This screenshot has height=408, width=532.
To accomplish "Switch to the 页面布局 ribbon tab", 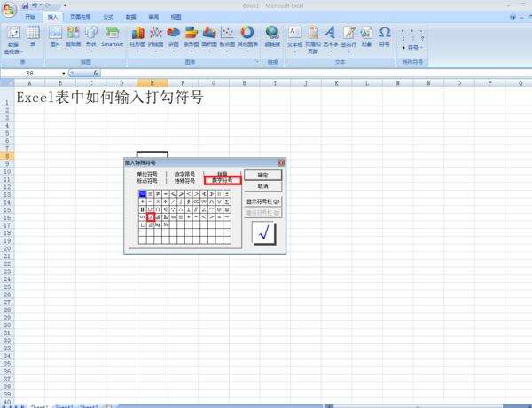I will point(81,17).
